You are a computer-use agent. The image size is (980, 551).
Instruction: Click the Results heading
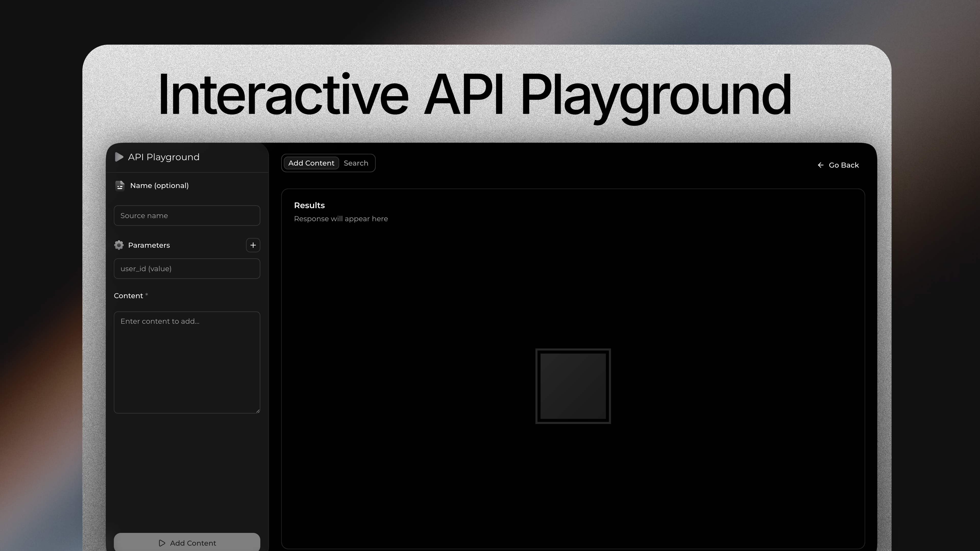[309, 205]
